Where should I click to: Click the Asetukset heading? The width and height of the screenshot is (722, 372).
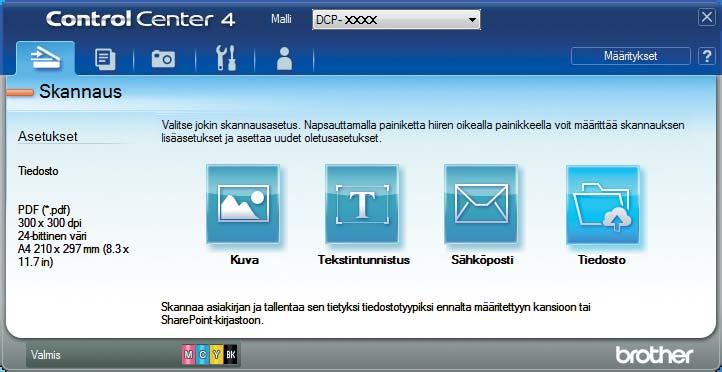48,136
